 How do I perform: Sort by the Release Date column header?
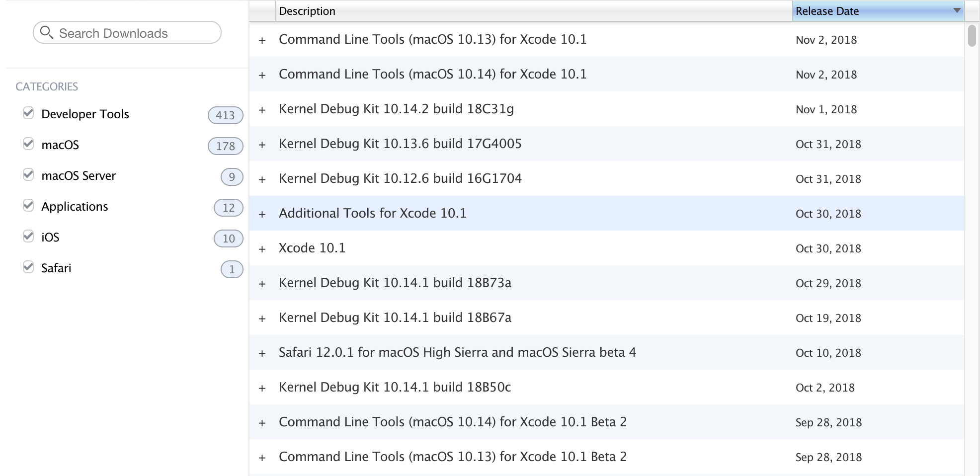[x=878, y=11]
